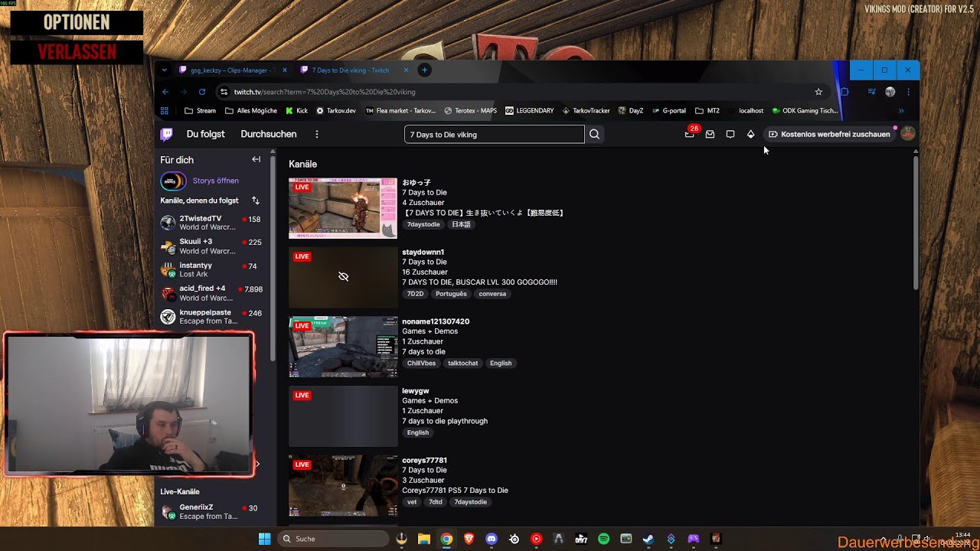This screenshot has height=551, width=980.
Task: Open noname121307420's live stream thumbnail
Action: point(343,347)
